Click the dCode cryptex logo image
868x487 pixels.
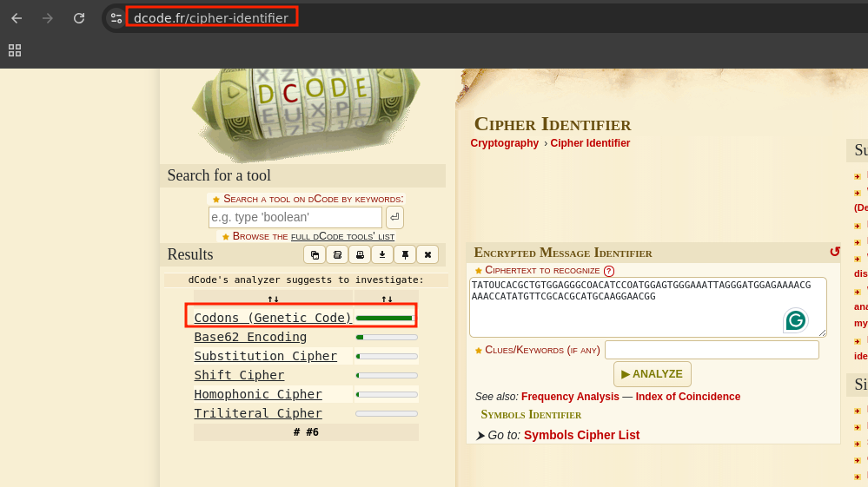(306, 114)
